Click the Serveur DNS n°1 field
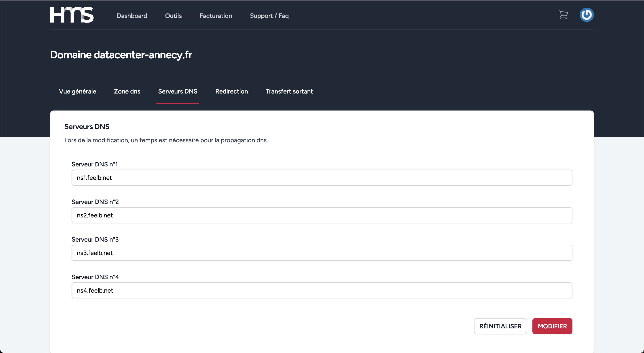The width and height of the screenshot is (644, 353). (x=322, y=178)
